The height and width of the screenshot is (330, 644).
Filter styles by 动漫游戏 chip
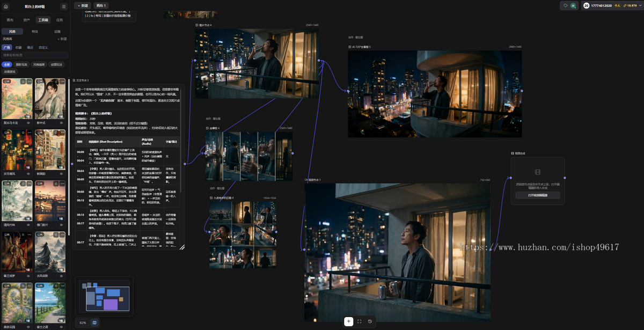click(10, 71)
